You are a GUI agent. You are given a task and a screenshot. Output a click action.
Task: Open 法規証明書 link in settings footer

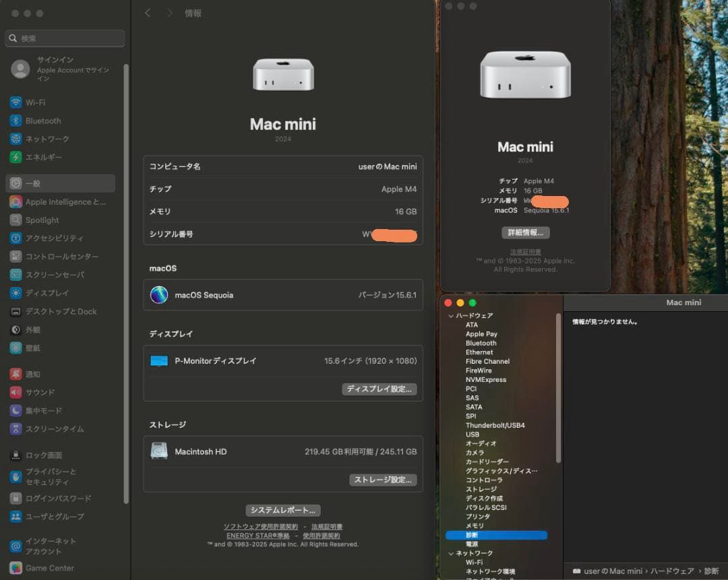327,526
